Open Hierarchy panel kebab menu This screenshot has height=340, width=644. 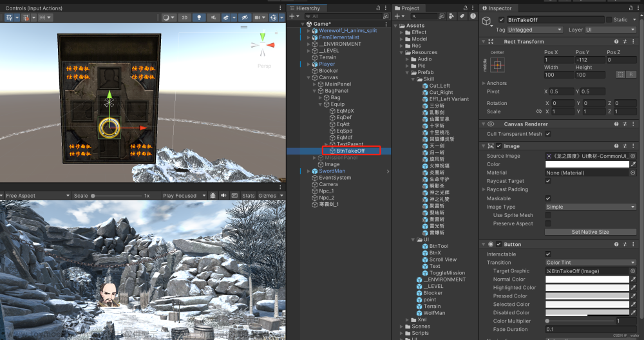coord(386,8)
